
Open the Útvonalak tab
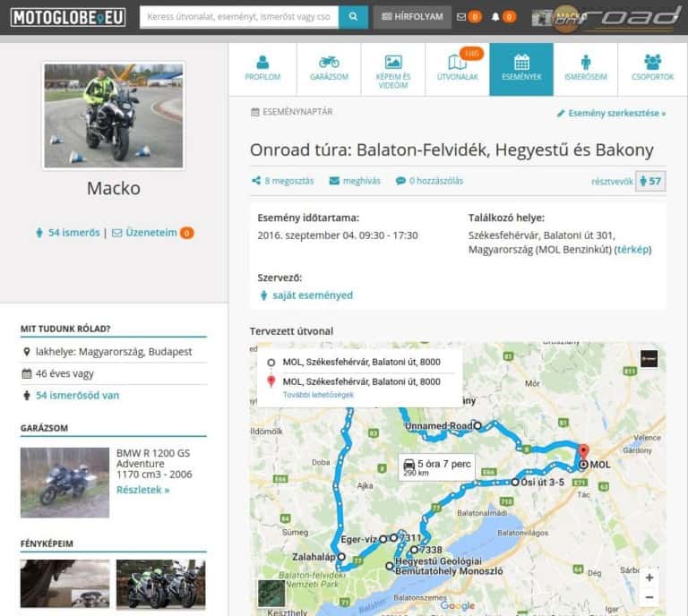(457, 69)
